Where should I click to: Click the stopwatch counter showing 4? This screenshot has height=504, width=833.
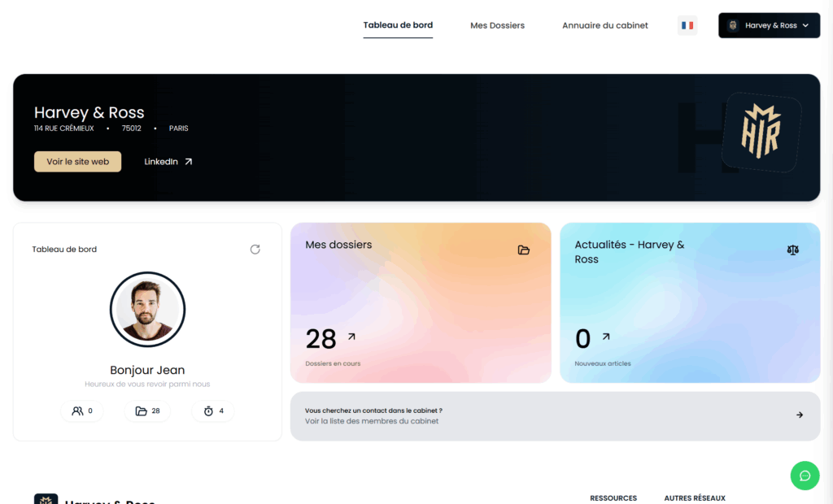click(x=213, y=411)
